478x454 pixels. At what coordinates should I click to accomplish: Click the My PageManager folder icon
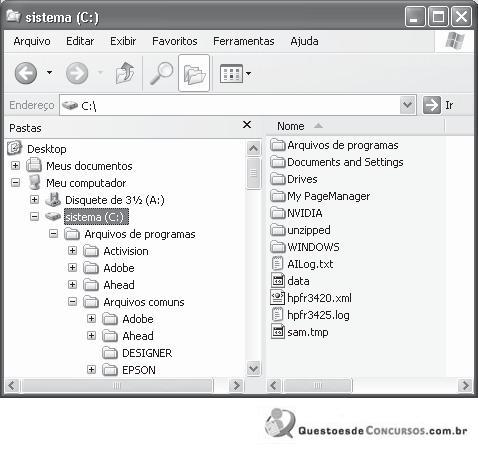click(x=277, y=196)
